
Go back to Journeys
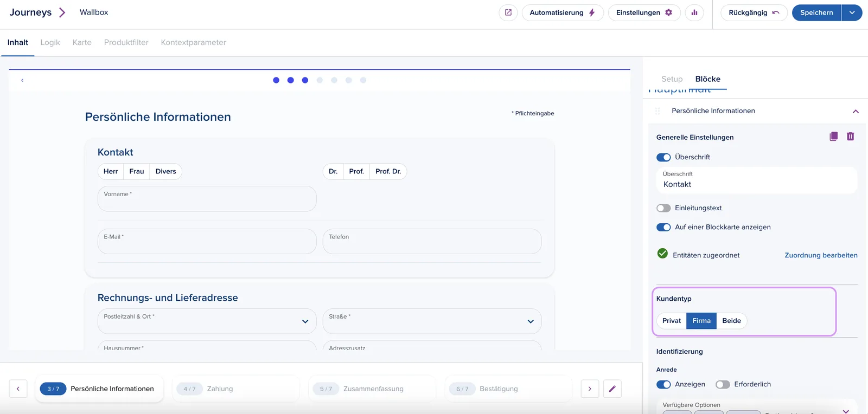pos(30,12)
